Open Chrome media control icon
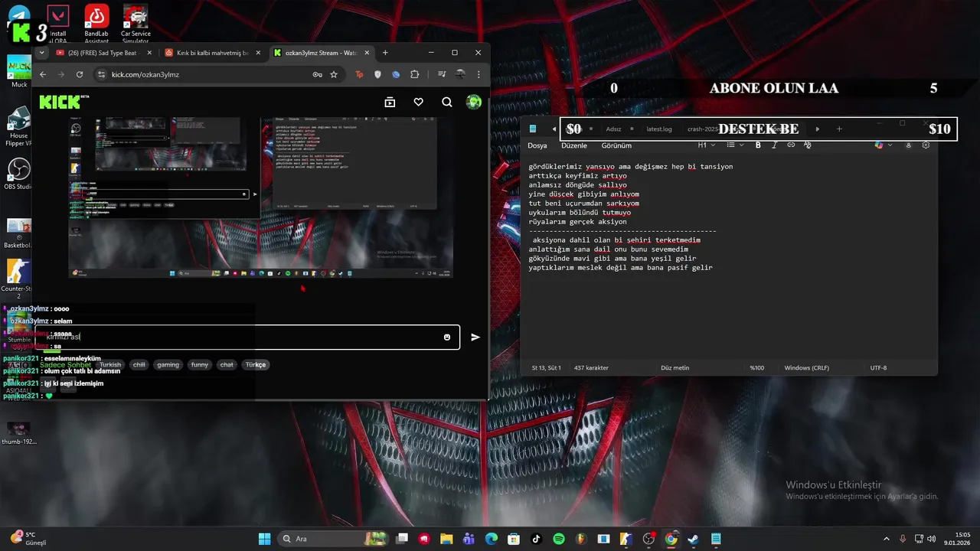 [442, 74]
